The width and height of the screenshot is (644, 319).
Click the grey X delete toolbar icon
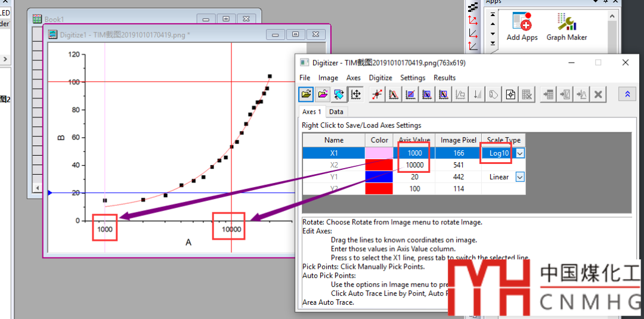pyautogui.click(x=598, y=94)
